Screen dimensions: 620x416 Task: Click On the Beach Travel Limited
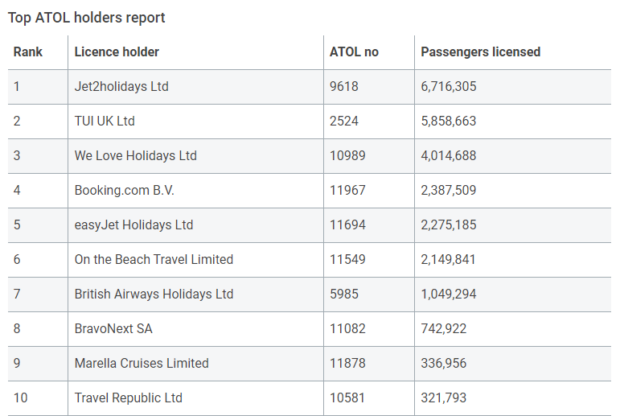click(x=153, y=259)
